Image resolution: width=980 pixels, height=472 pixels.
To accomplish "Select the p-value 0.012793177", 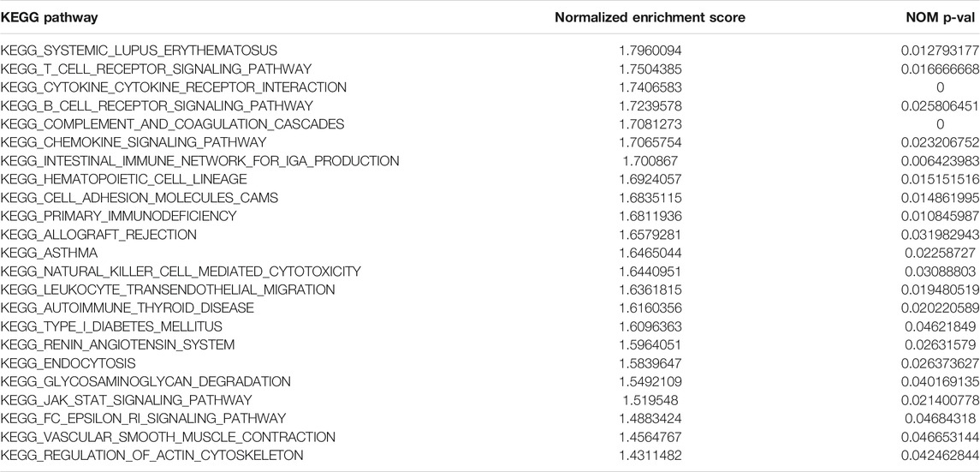I will pos(941,50).
